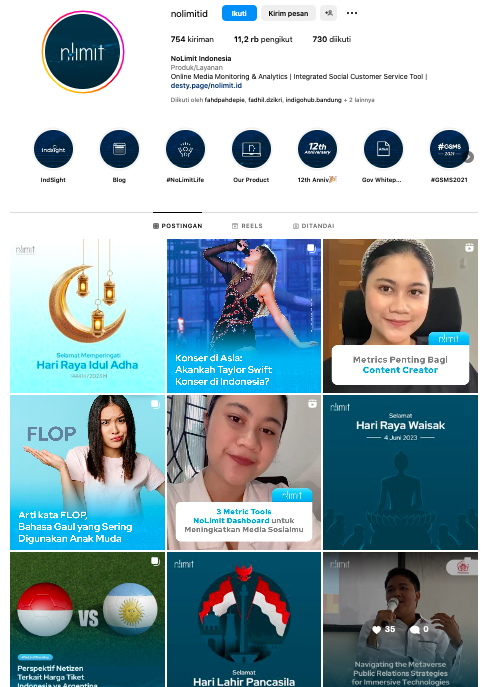Screen dimensions: 487x687
Task: Show next highlights with arrow
Action: pos(469,157)
